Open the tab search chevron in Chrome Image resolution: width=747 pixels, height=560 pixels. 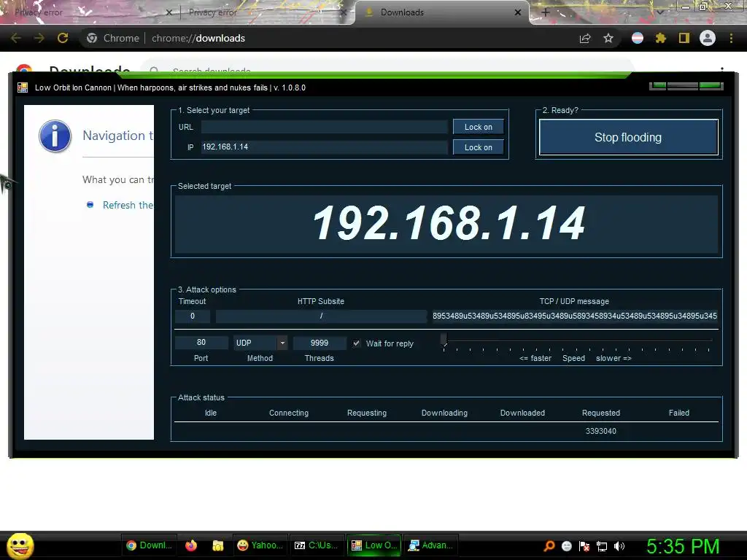point(659,12)
